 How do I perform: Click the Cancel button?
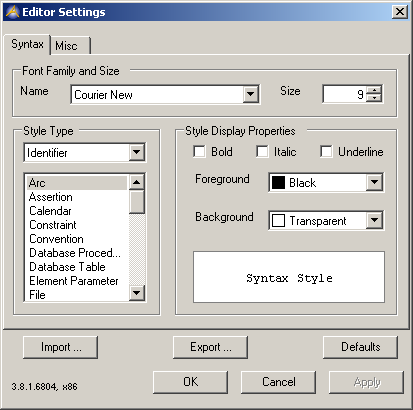pyautogui.click(x=278, y=382)
